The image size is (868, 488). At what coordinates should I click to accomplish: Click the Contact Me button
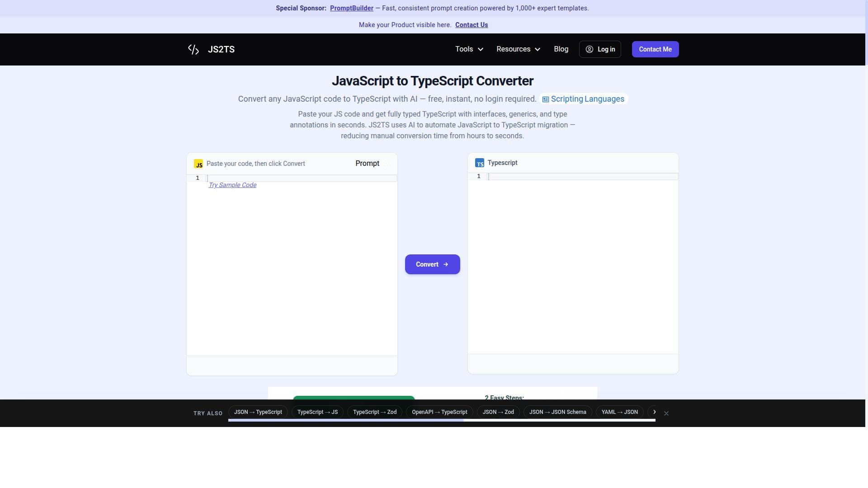tap(655, 49)
